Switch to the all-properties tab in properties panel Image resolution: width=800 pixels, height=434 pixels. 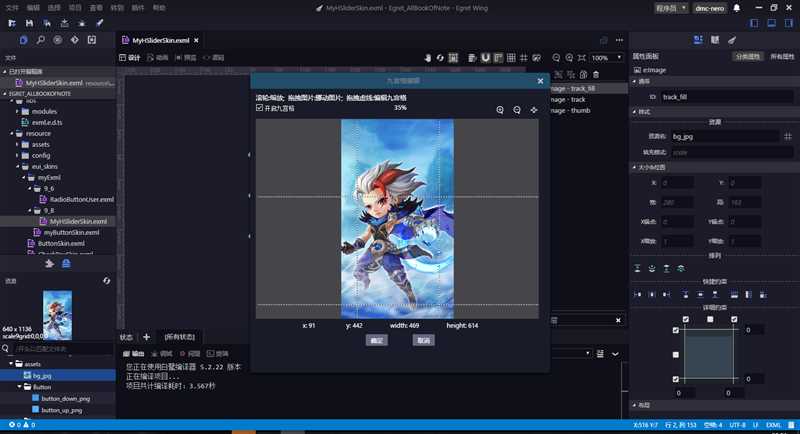pyautogui.click(x=782, y=57)
